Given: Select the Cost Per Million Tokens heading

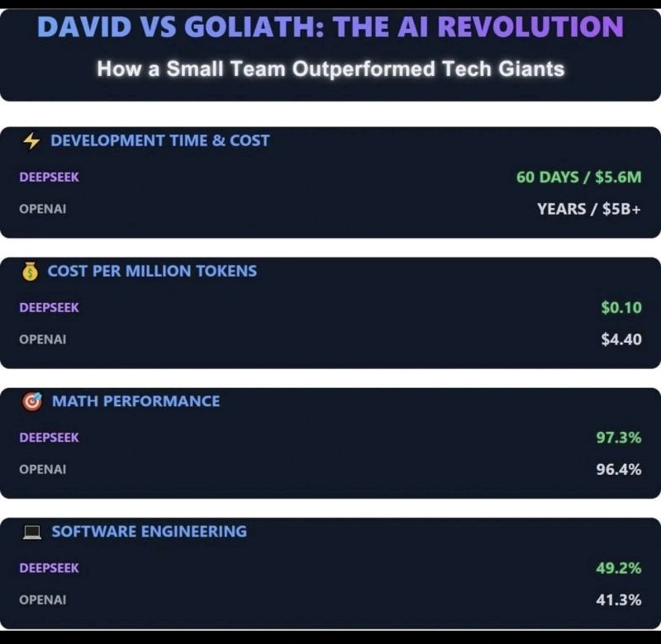Looking at the screenshot, I should click(x=152, y=271).
